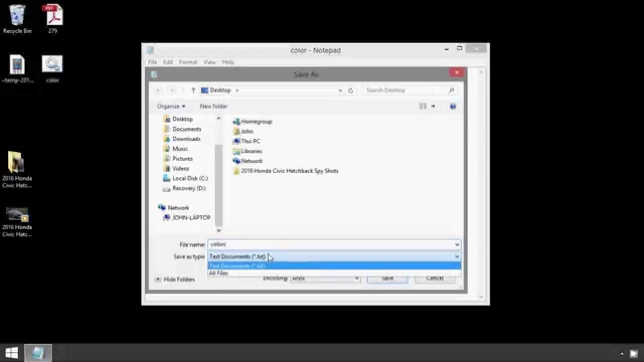Select Music in navigation pane

tap(175, 149)
